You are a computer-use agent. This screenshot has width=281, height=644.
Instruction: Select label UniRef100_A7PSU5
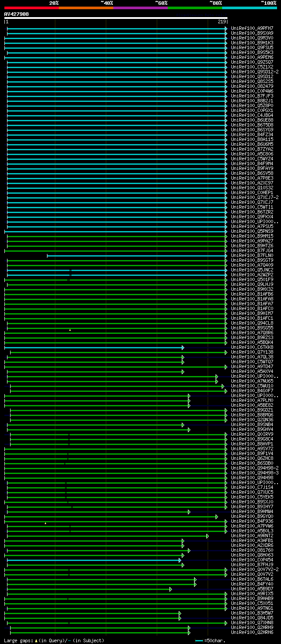pyautogui.click(x=252, y=226)
